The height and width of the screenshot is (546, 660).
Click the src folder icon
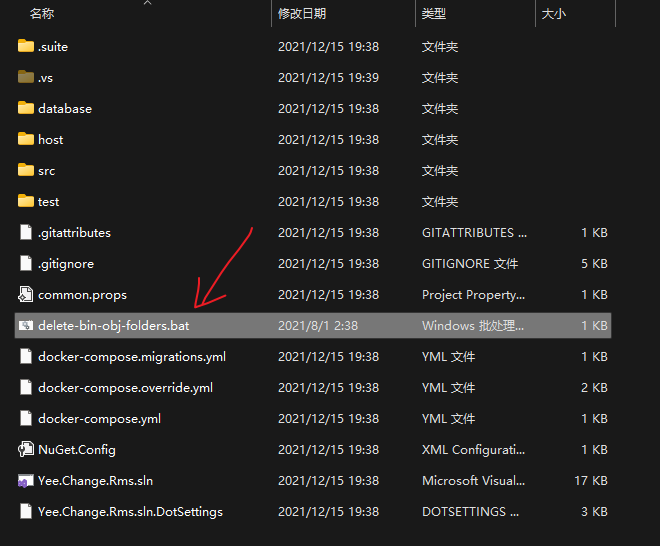coord(26,170)
